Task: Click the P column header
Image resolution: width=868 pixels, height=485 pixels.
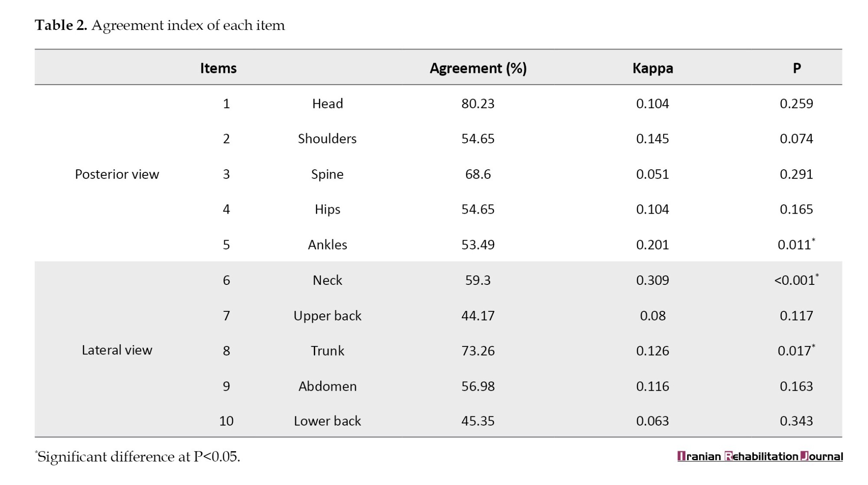Action: click(796, 68)
